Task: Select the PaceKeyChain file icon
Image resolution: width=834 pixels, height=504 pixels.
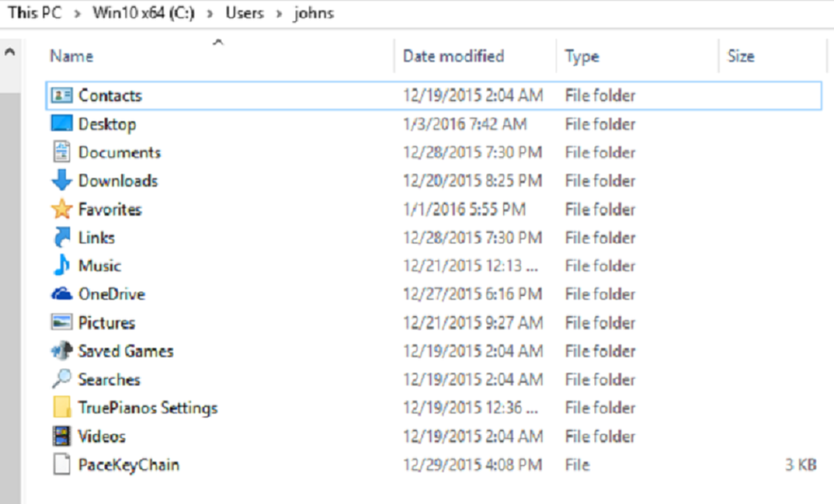Action: [x=62, y=465]
